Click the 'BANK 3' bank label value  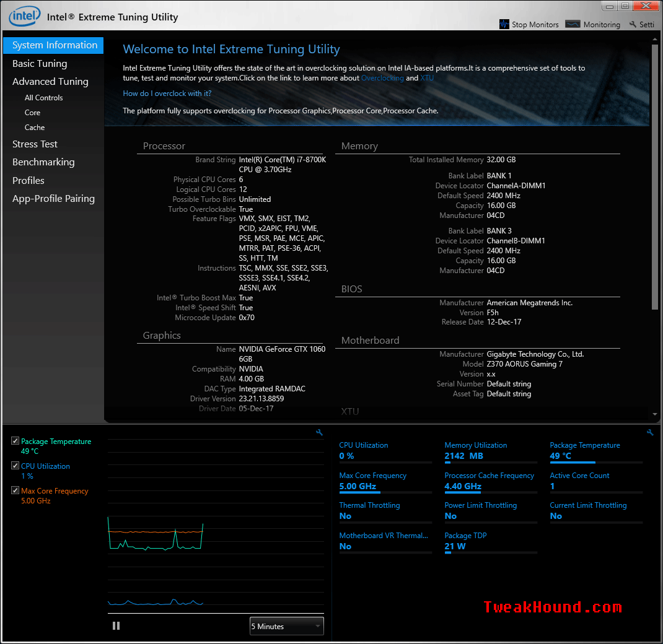tap(499, 231)
